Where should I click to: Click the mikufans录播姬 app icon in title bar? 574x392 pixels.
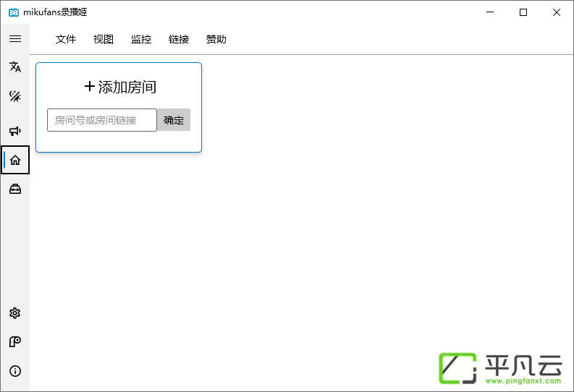(x=14, y=12)
